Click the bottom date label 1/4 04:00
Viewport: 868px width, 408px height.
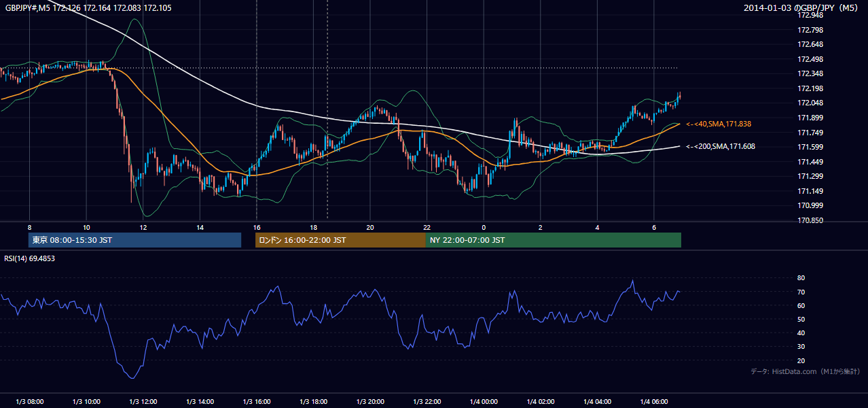coord(597,402)
